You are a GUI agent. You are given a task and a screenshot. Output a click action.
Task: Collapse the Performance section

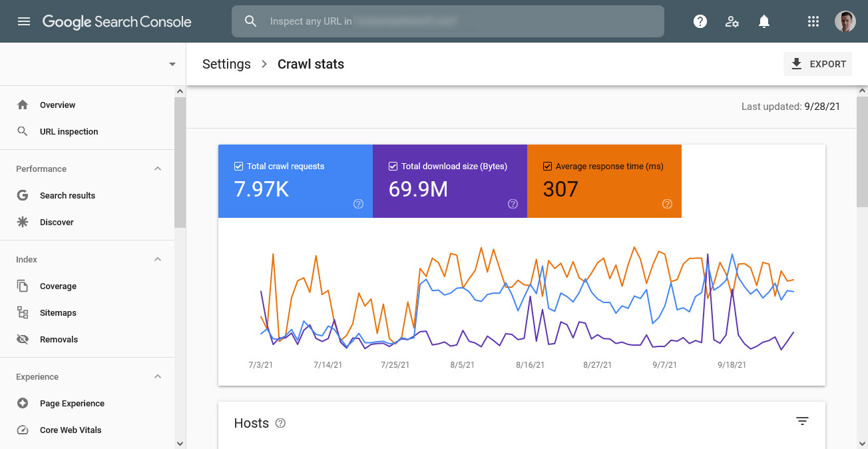coord(158,169)
